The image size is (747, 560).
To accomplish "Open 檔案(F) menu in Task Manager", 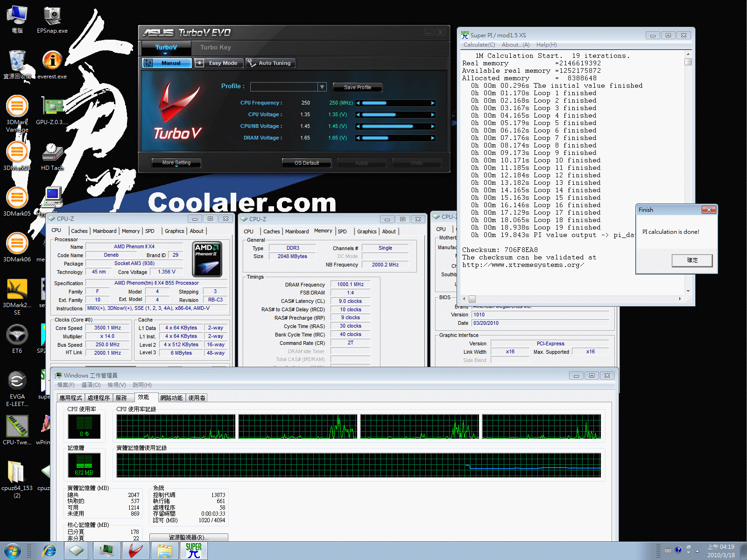I will click(66, 385).
